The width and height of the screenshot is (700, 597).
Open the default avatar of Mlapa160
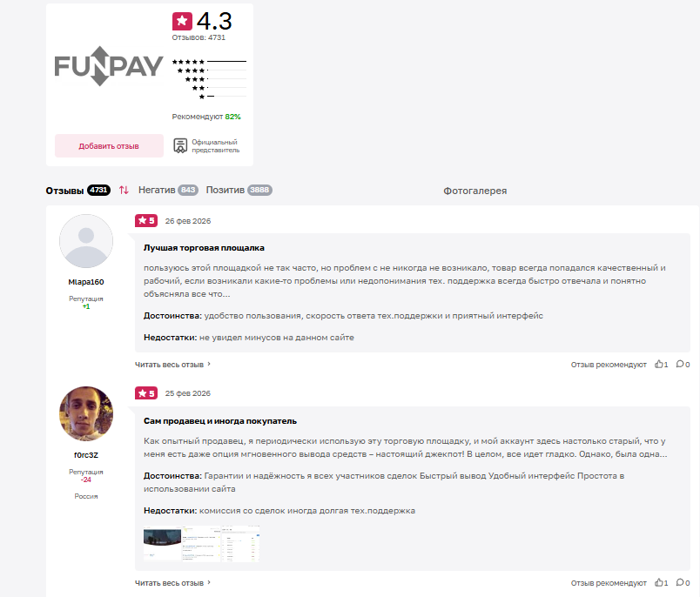86,241
